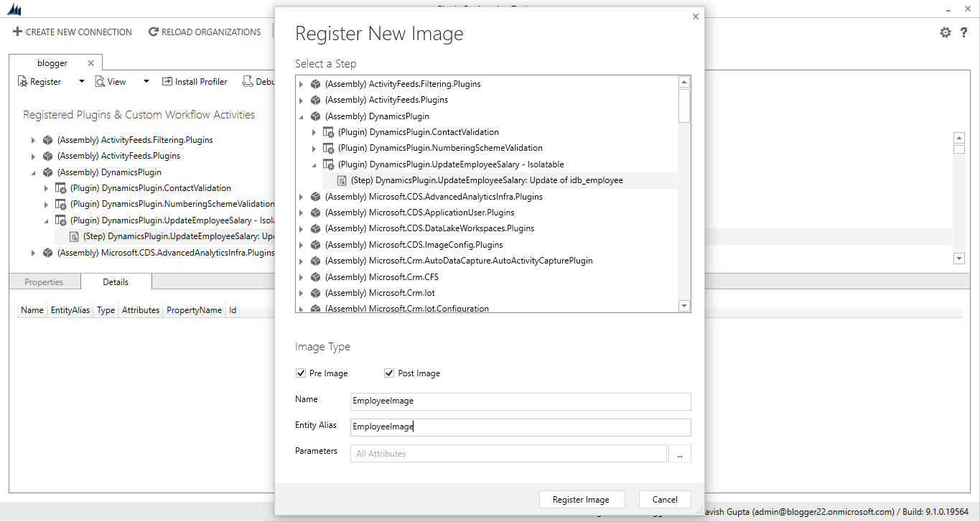
Task: Switch to the Properties tab
Action: [44, 282]
